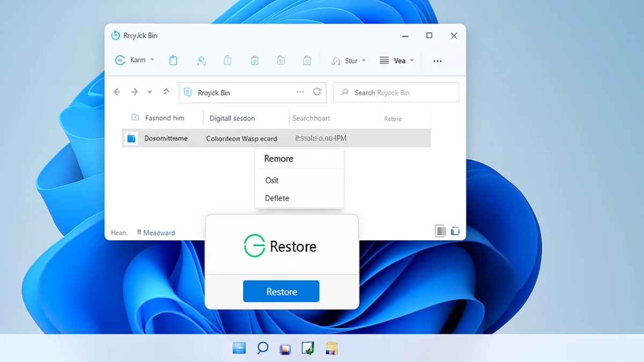Open the purple app on the taskbar
The image size is (644, 362).
286,349
